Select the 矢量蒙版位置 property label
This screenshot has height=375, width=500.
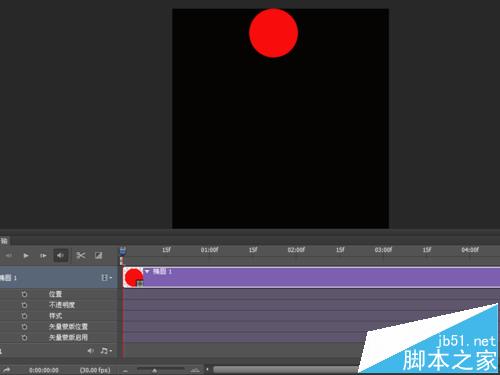click(x=68, y=327)
